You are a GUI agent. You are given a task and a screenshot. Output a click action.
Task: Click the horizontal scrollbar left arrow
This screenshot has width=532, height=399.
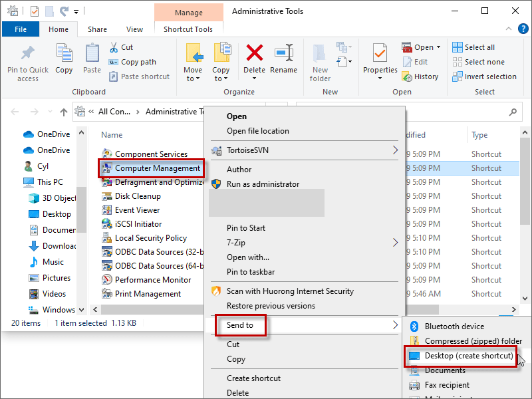95,309
